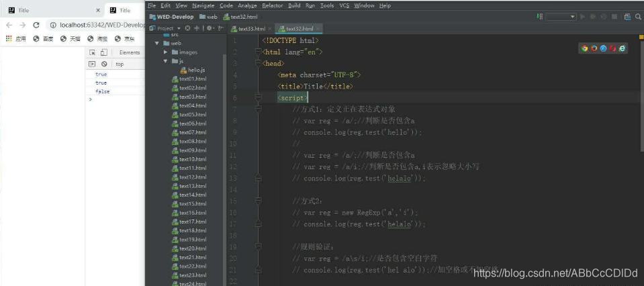Expand the images folder in tree
This screenshot has width=644, height=286.
coord(165,52)
